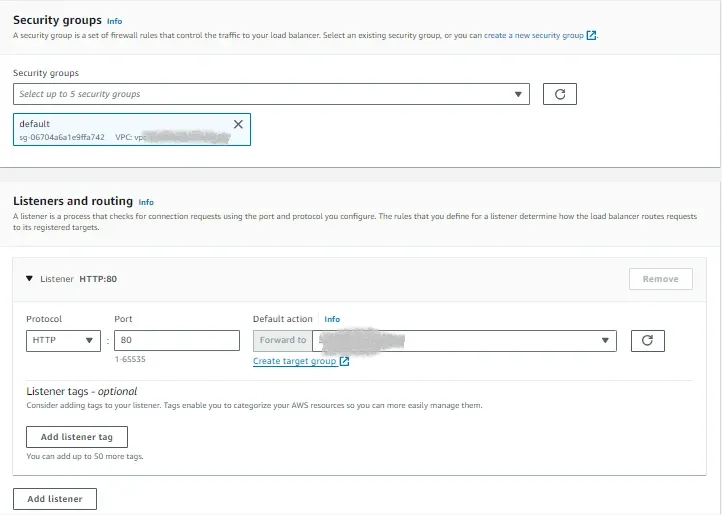Screen dimensions: 722x515
Task: Open the Create target group link
Action: click(295, 361)
